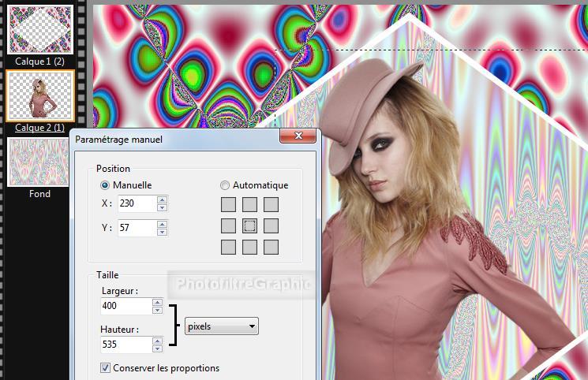Choose bottom-right automatic position square
Viewport: 588px width, 380px height.
[x=272, y=248]
